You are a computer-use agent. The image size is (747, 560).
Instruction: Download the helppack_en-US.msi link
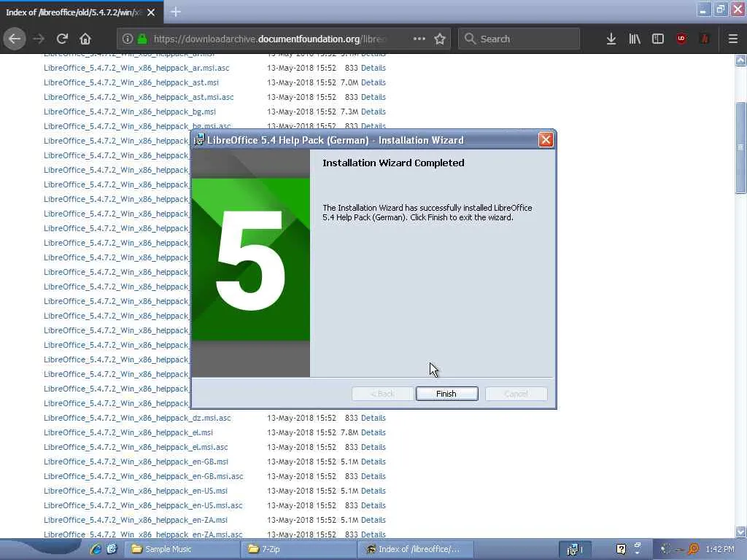point(135,491)
